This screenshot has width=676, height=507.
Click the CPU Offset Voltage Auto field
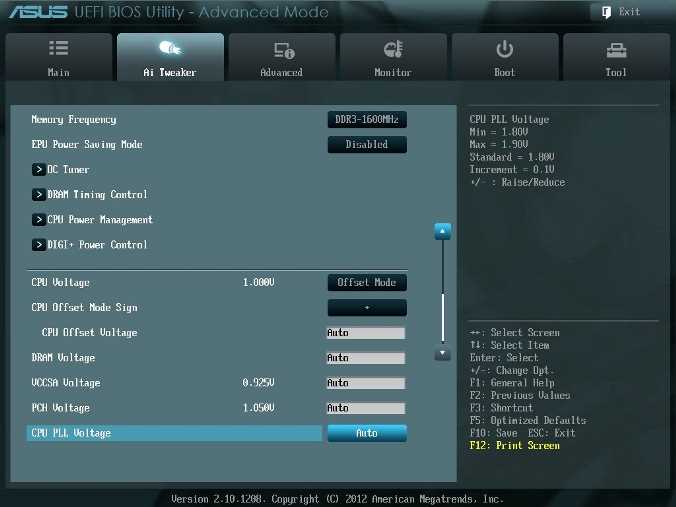click(366, 333)
